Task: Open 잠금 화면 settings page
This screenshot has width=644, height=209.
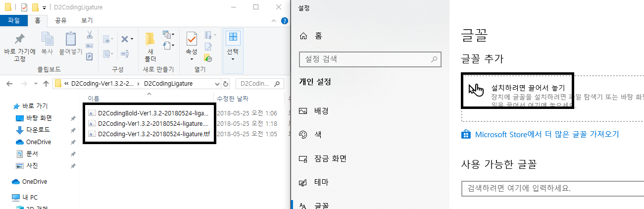Action: (323, 158)
